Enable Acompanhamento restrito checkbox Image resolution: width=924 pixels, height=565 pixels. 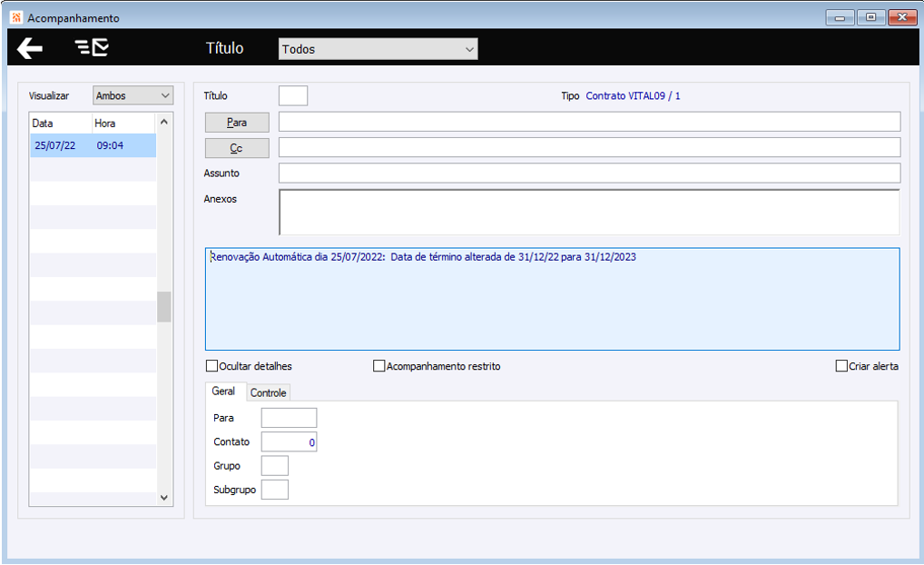(378, 366)
